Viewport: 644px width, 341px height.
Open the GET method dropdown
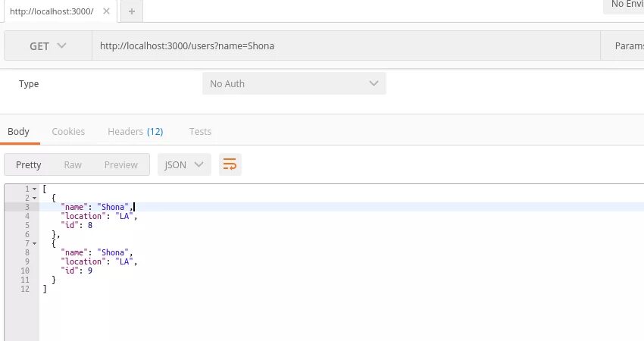[48, 46]
